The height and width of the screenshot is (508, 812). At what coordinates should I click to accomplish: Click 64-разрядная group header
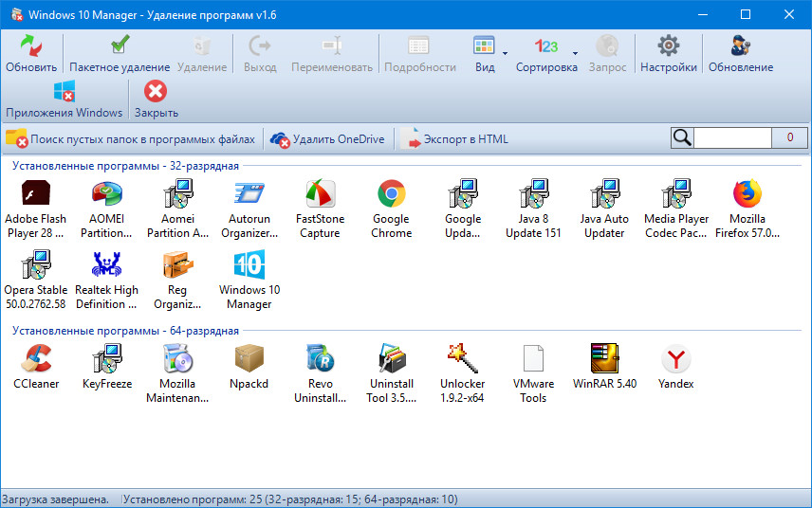point(125,331)
